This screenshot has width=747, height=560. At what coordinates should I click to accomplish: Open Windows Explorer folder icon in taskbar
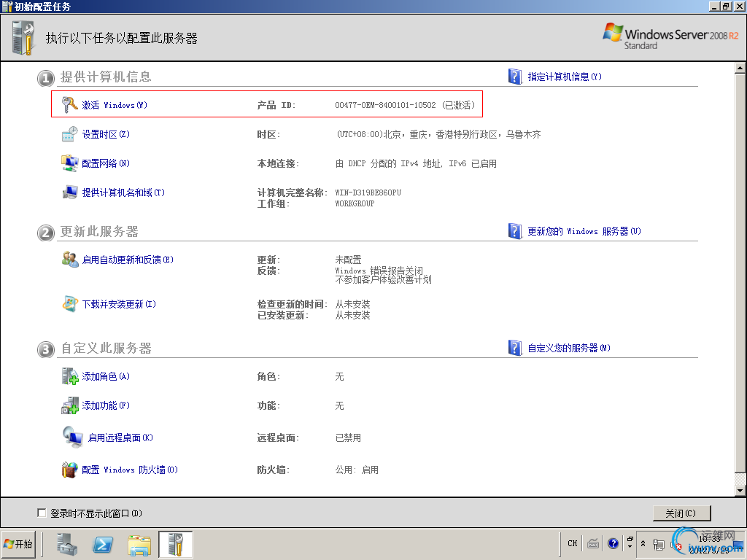139,545
